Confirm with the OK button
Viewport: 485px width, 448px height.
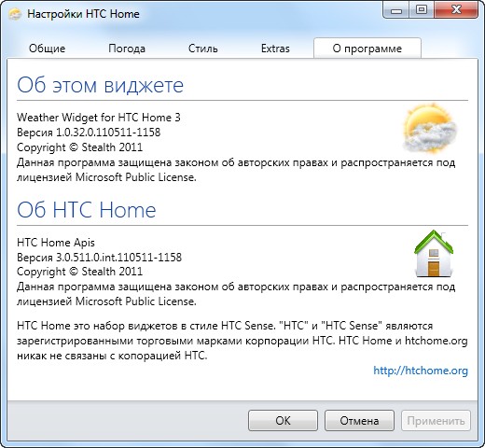coord(283,421)
